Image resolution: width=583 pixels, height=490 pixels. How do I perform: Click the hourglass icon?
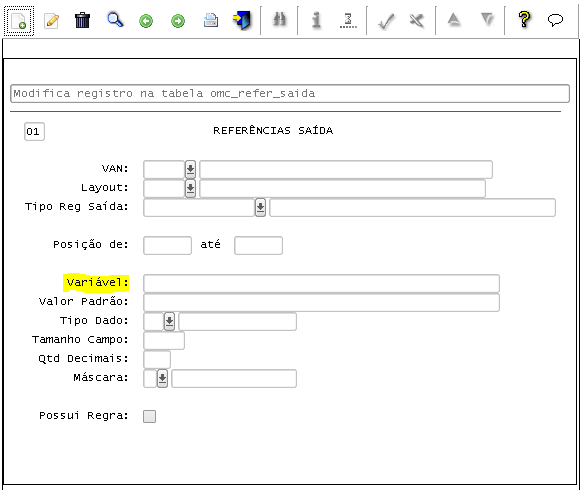pyautogui.click(x=348, y=20)
